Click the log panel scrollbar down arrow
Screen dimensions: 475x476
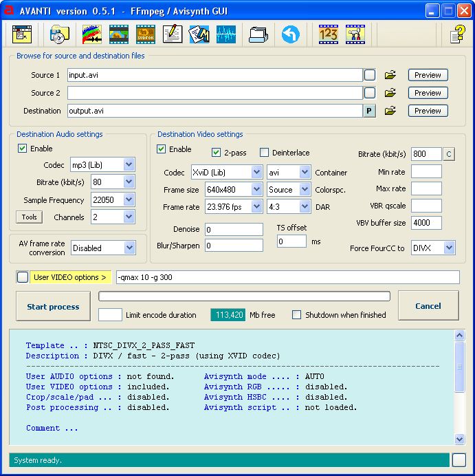click(459, 439)
